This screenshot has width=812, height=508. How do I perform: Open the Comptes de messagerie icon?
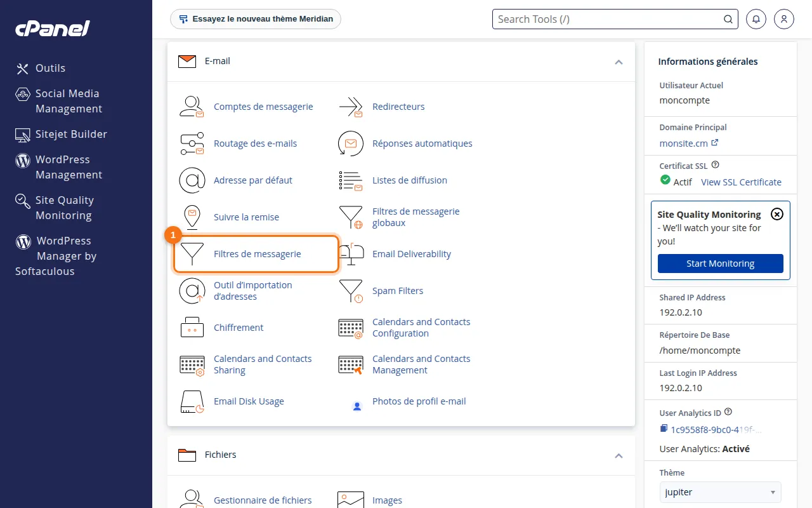(x=192, y=107)
